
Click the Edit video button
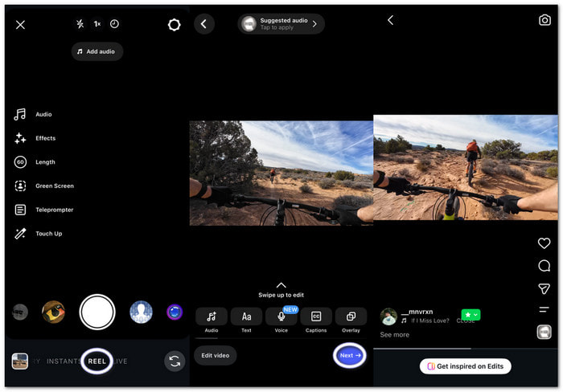click(215, 355)
